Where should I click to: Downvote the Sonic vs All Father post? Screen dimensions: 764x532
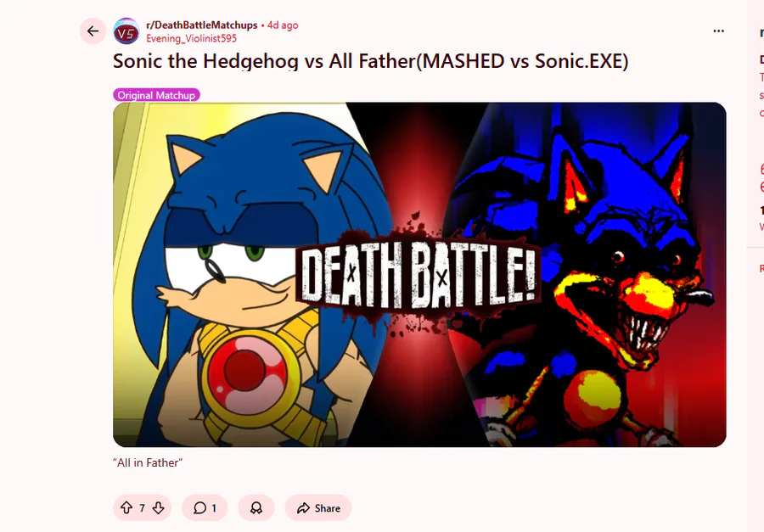pyautogui.click(x=159, y=508)
